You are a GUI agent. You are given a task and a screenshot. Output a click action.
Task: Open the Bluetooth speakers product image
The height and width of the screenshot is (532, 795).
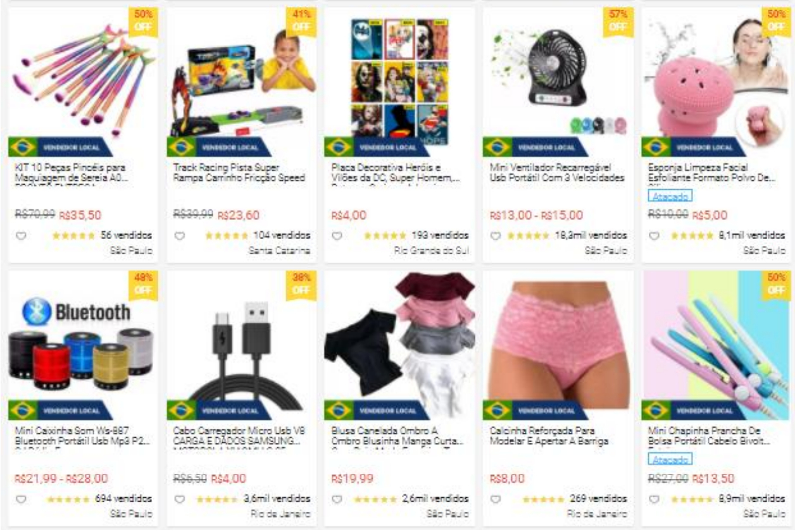[83, 345]
